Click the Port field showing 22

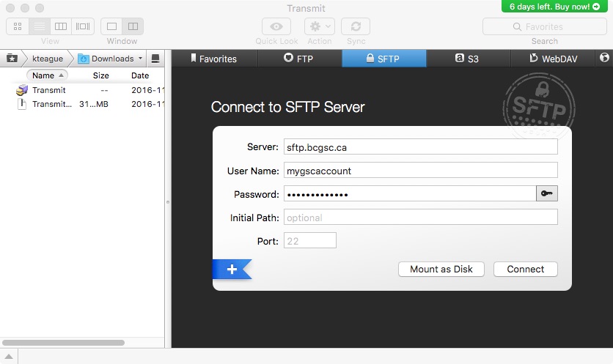(x=310, y=240)
